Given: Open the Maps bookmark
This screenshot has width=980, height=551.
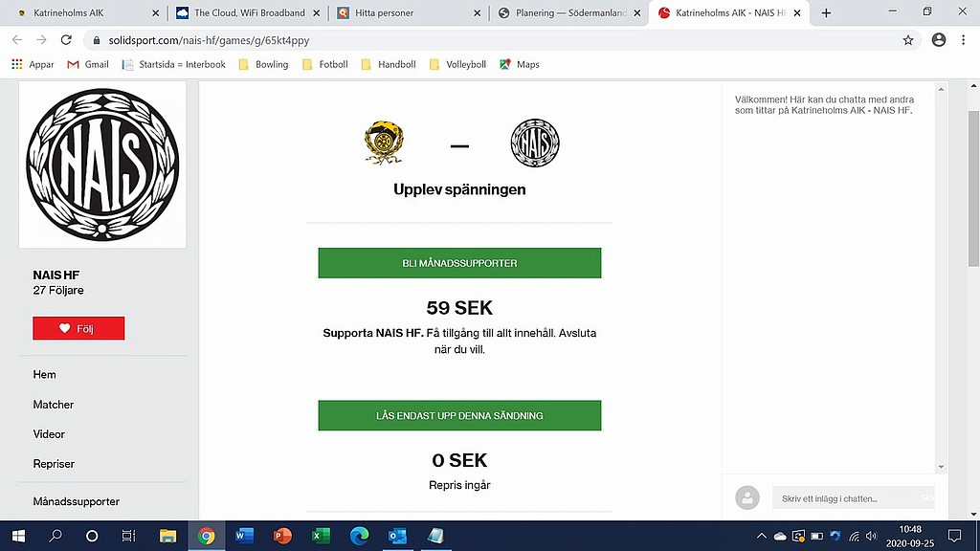Looking at the screenshot, I should [x=520, y=64].
